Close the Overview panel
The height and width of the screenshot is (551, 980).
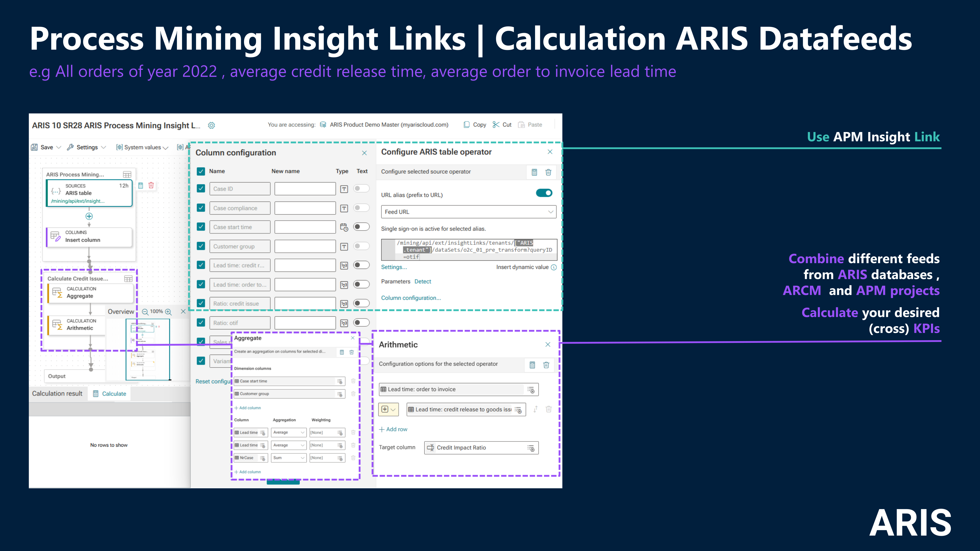point(183,311)
